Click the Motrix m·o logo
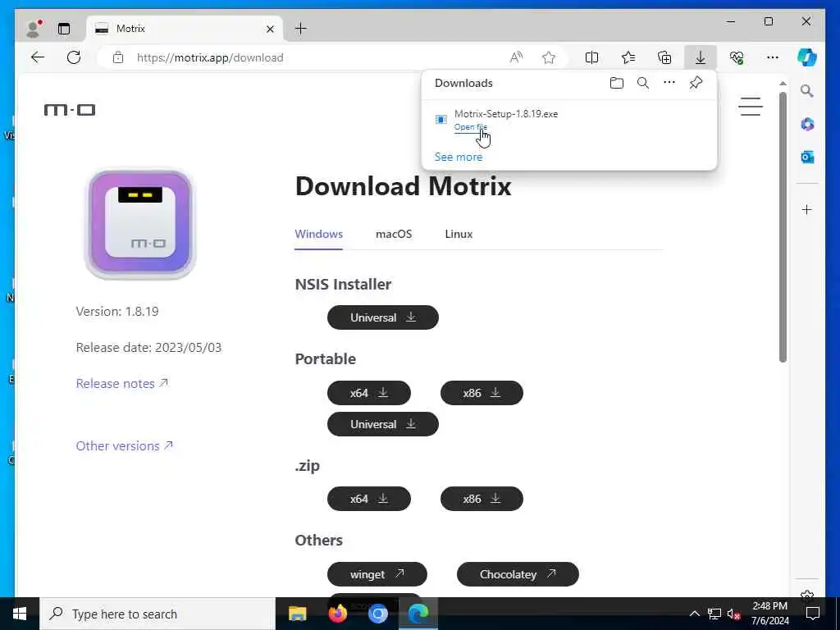This screenshot has width=840, height=630. (x=70, y=110)
